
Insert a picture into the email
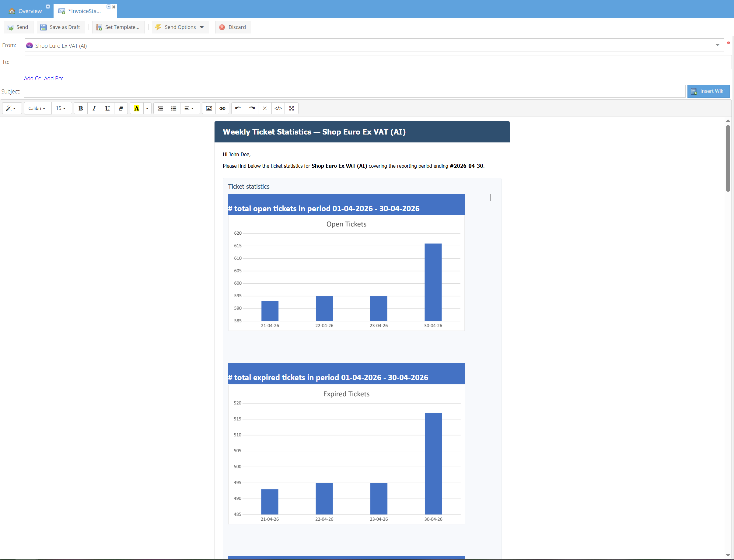pyautogui.click(x=209, y=108)
